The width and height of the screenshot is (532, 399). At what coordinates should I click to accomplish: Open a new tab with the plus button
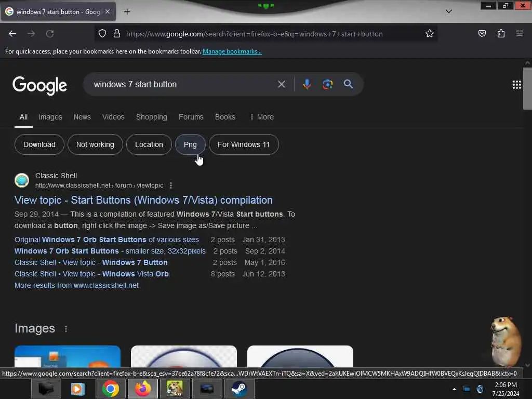coord(127,12)
